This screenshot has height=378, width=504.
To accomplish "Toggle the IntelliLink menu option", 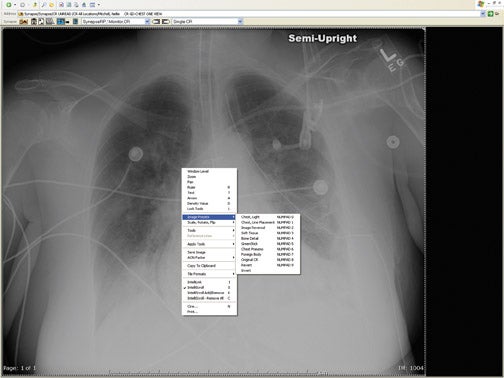I will click(x=209, y=282).
